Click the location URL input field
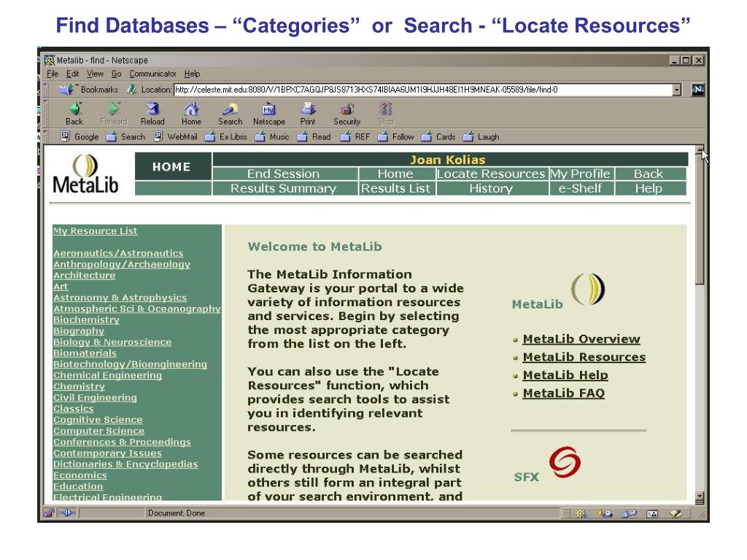Screen dimensions: 747x560 (422, 90)
